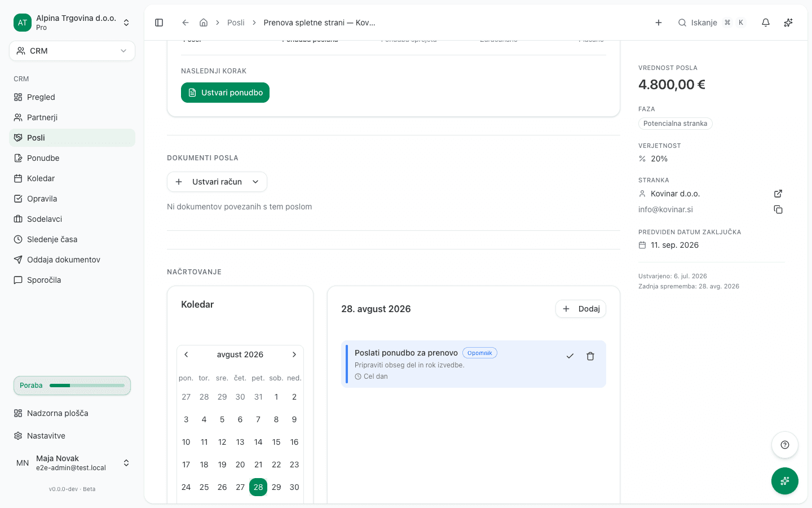This screenshot has height=508, width=812.
Task: Click the Posli breadcrumb link
Action: click(236, 23)
